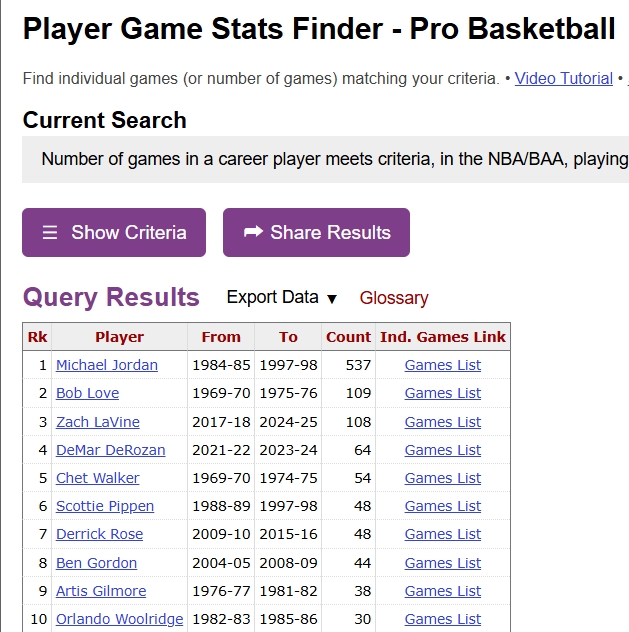Click the Show Criteria button
629x632 pixels.
114,232
